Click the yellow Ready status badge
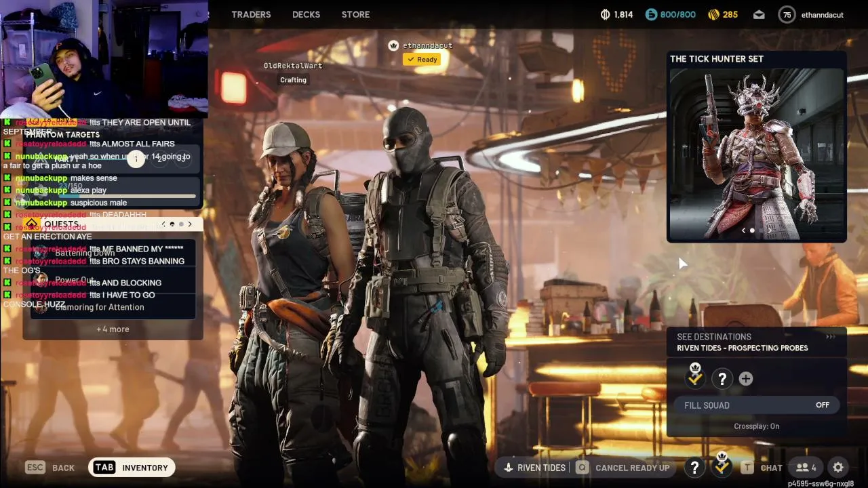Viewport: 868px width, 488px height. pos(422,60)
